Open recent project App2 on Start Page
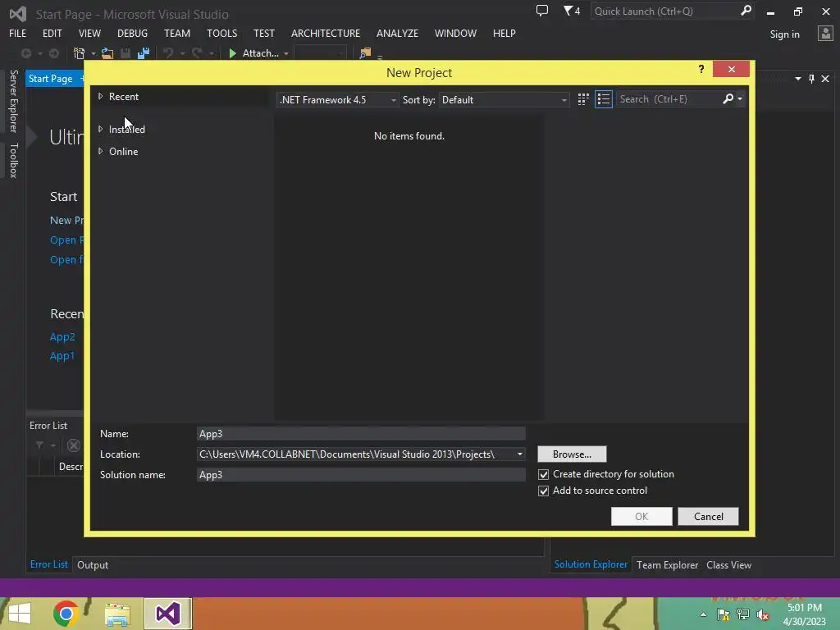This screenshot has height=630, width=840. coord(62,337)
